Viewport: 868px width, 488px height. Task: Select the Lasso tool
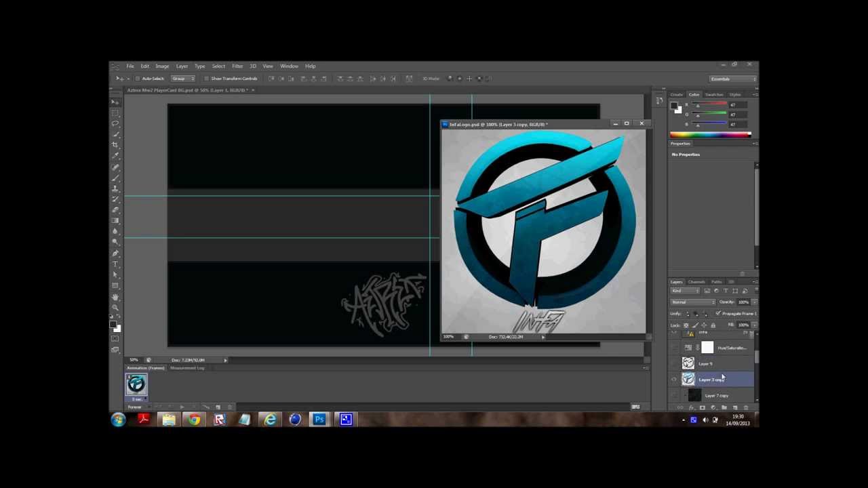[x=115, y=123]
